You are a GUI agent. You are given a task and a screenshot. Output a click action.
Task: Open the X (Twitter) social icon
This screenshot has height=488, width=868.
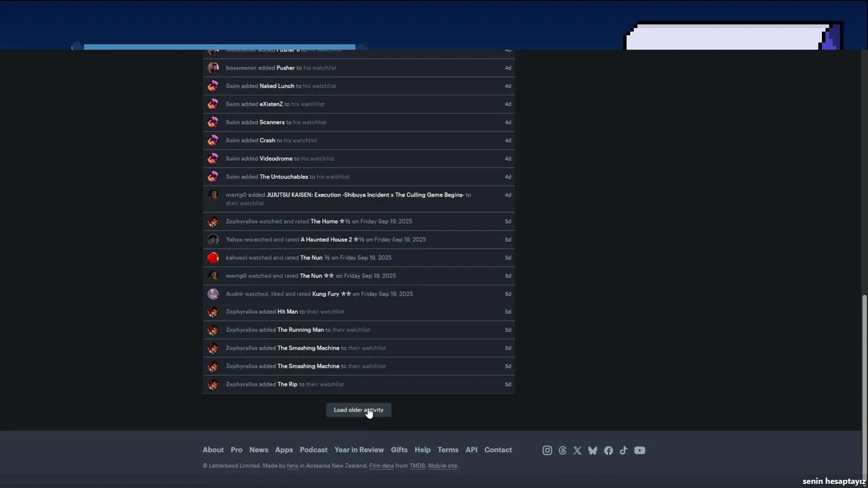577,450
